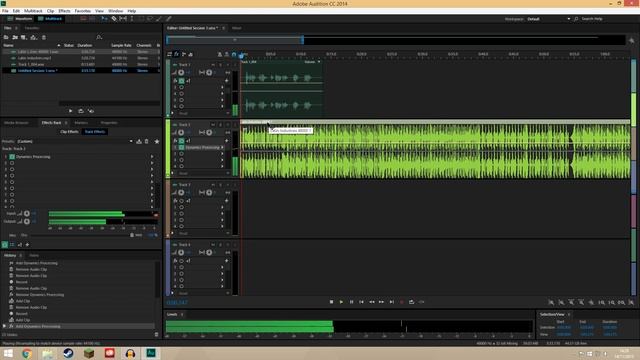Expand Track 4 automation lanes triangle
The width and height of the screenshot is (640, 360).
tap(172, 293)
